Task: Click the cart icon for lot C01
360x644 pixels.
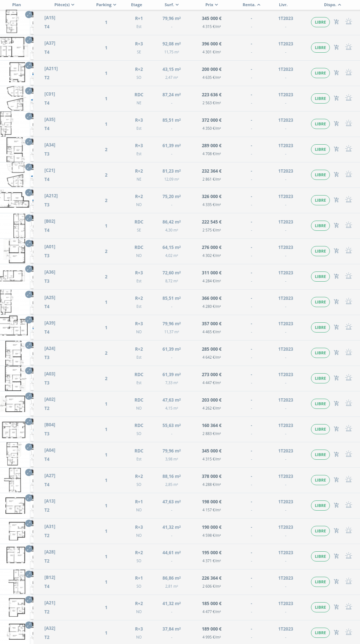Action: point(336,98)
